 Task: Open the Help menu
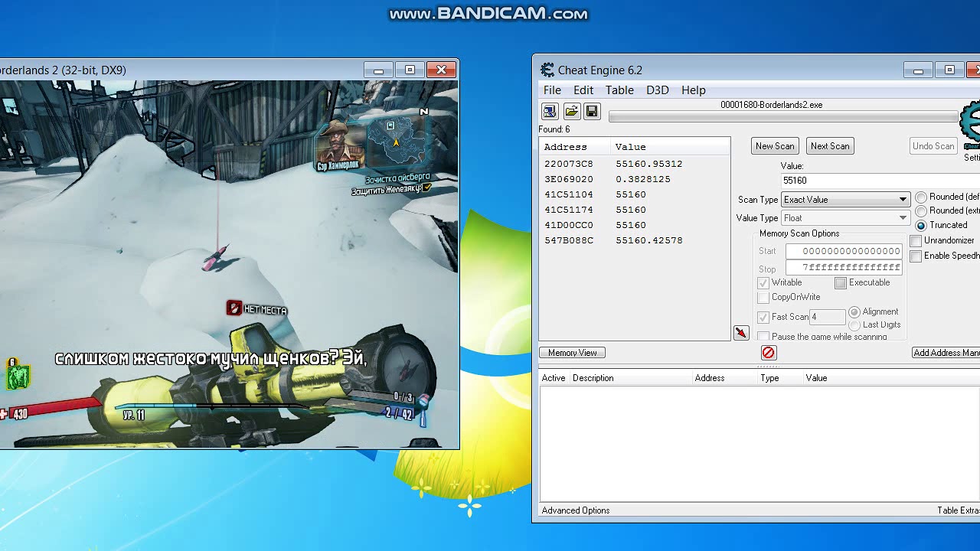(x=694, y=90)
